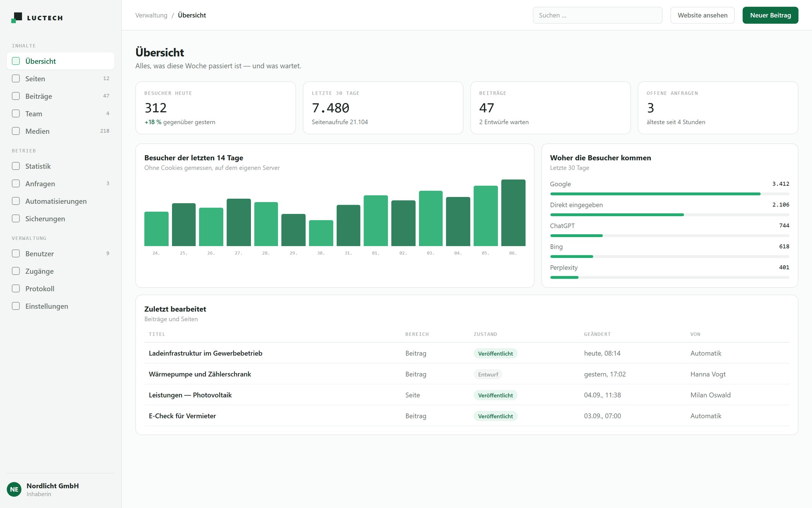This screenshot has height=508, width=812.
Task: Click the Milan Oswald author cell
Action: pos(710,395)
